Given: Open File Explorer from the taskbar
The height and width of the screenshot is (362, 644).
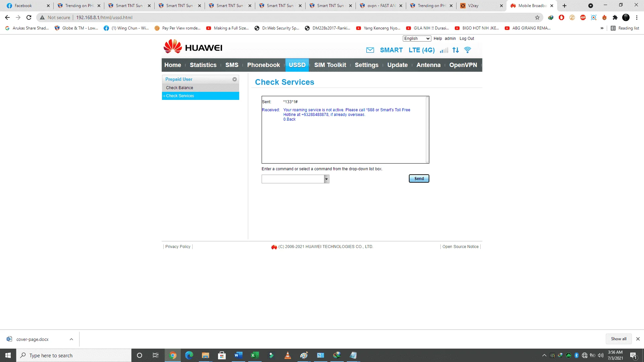Looking at the screenshot, I should click(205, 355).
